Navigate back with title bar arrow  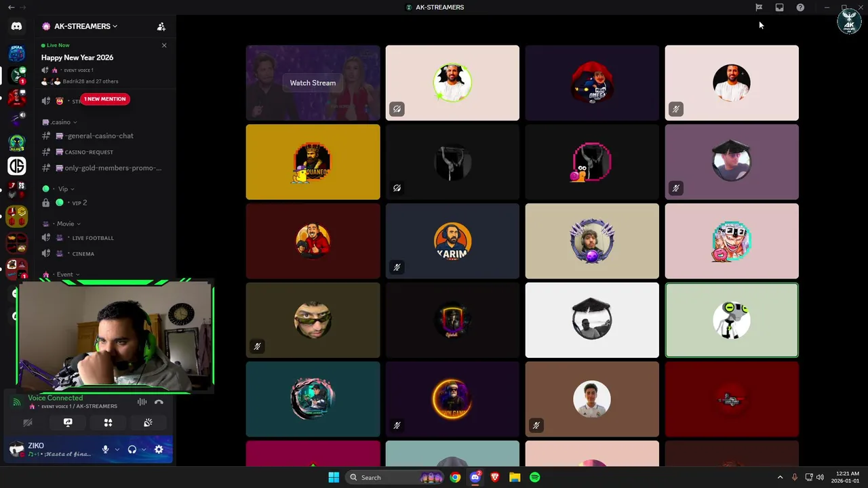pos(11,7)
